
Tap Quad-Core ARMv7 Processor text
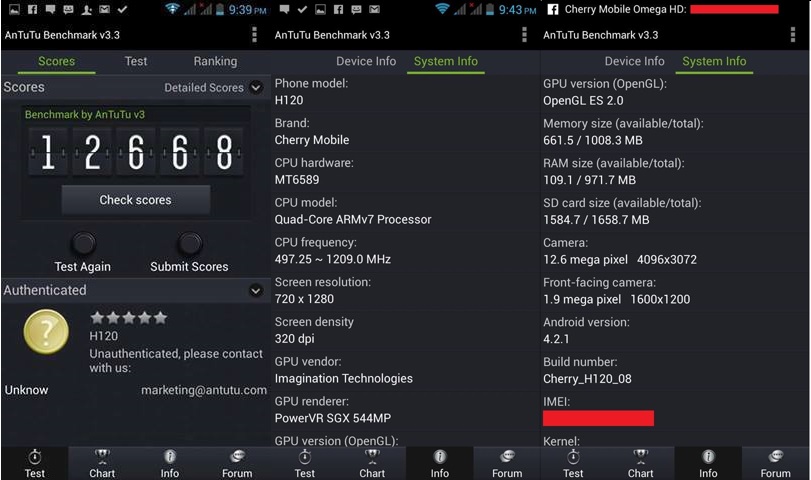[353, 220]
